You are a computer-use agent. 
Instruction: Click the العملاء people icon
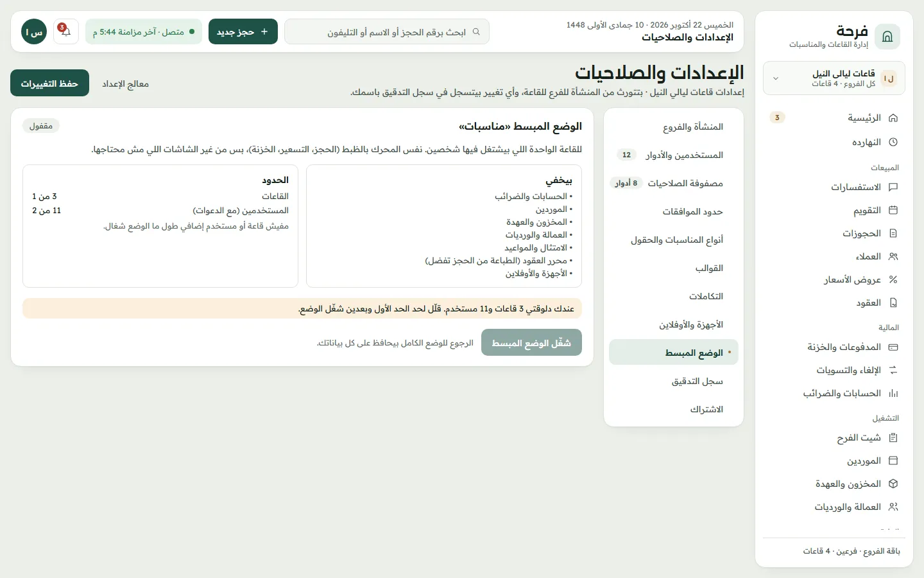click(893, 256)
